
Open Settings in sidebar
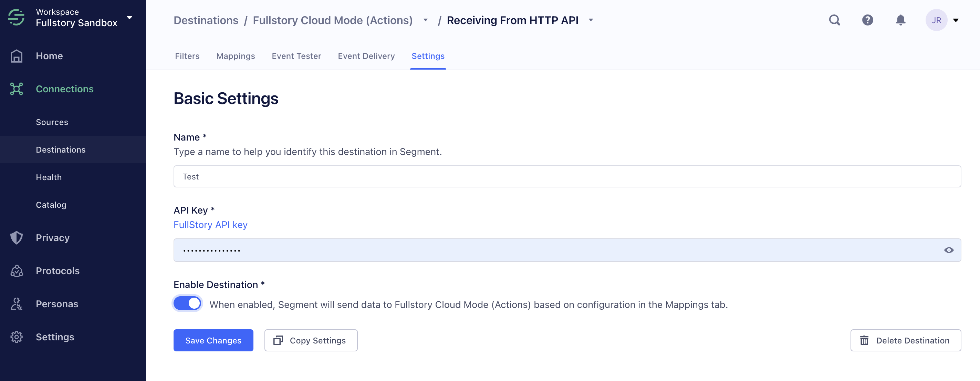tap(55, 337)
